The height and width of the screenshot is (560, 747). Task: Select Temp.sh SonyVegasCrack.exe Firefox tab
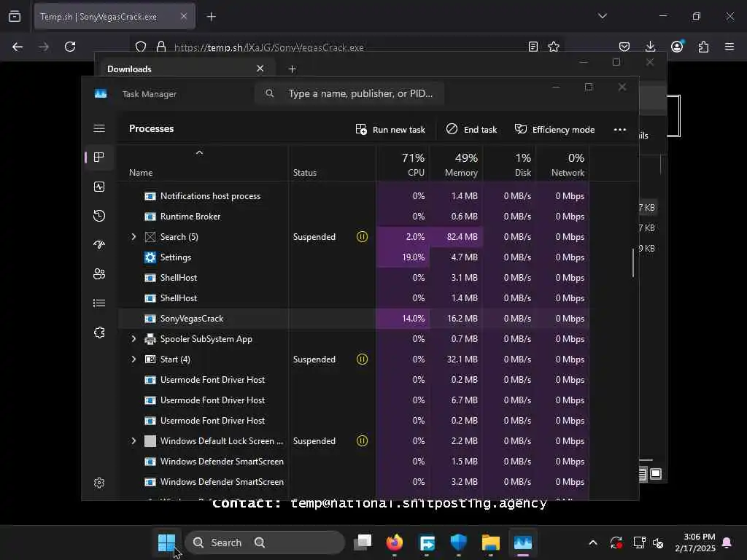[x=115, y=17]
